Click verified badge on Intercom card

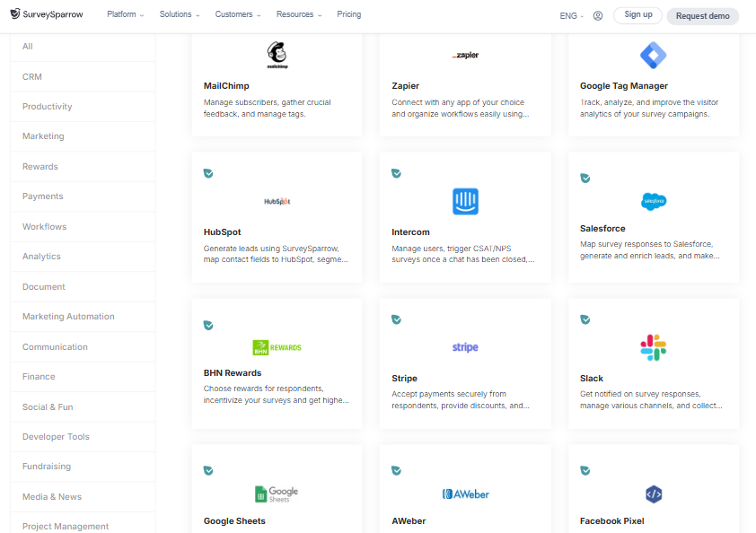396,173
